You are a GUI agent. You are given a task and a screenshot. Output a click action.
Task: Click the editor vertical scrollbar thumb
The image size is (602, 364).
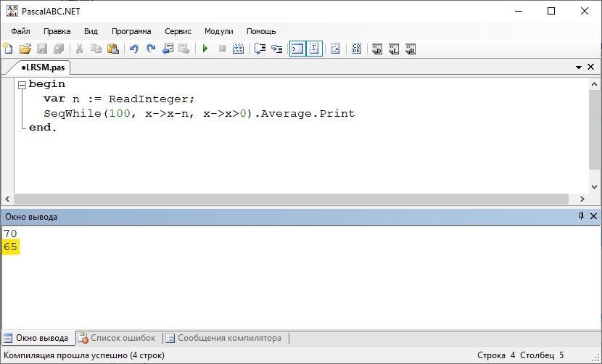[594, 130]
